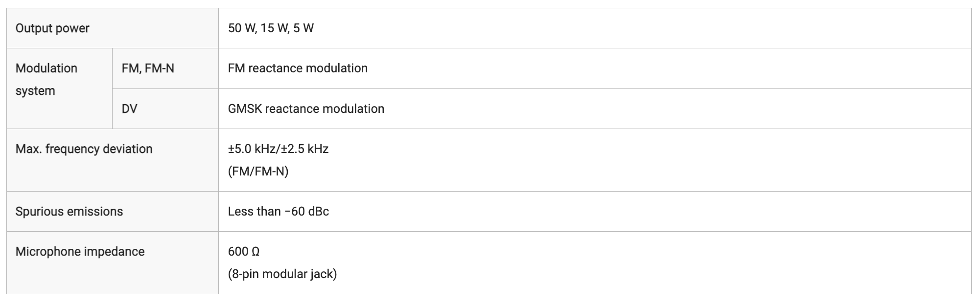Click the word system under Modulation
The image size is (980, 305).
click(35, 91)
